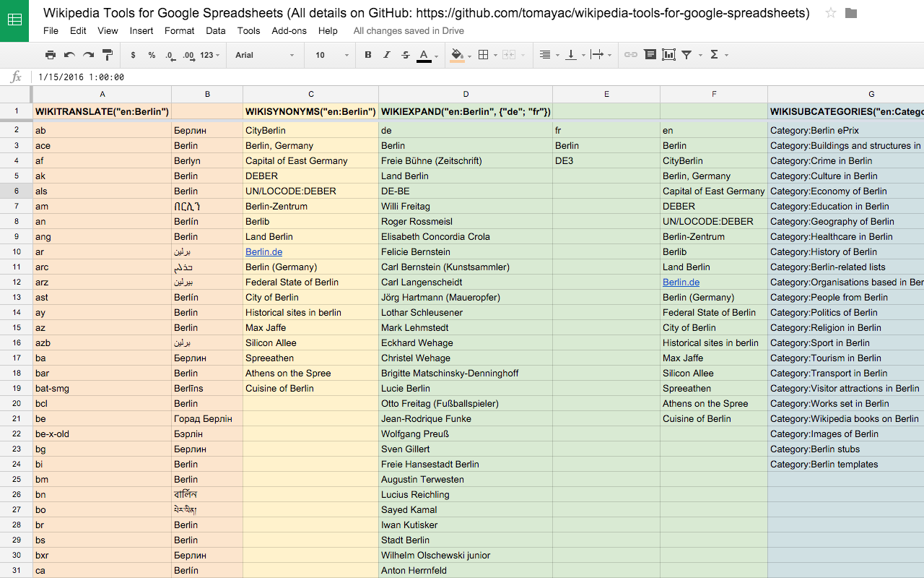Open the 123 number formats dropdown
Screen dimensions: 924x578
[210, 55]
